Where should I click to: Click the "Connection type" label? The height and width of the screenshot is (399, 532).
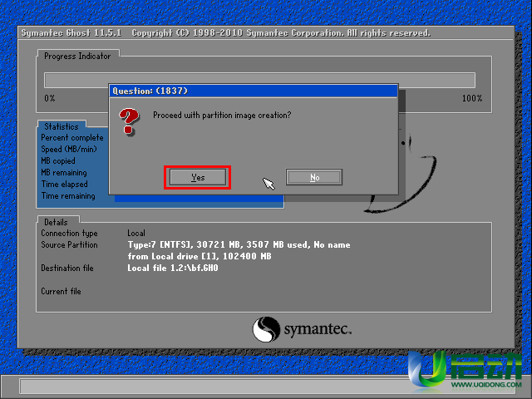[69, 234]
